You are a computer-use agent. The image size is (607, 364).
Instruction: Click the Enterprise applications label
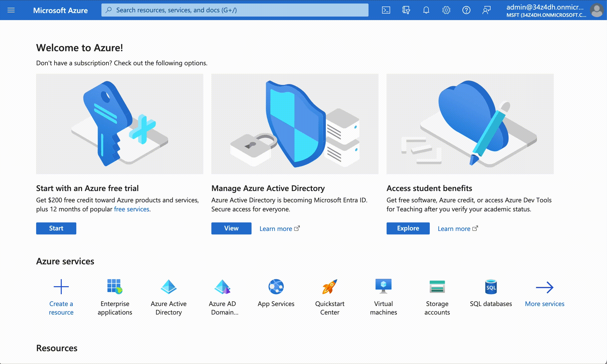pos(115,308)
